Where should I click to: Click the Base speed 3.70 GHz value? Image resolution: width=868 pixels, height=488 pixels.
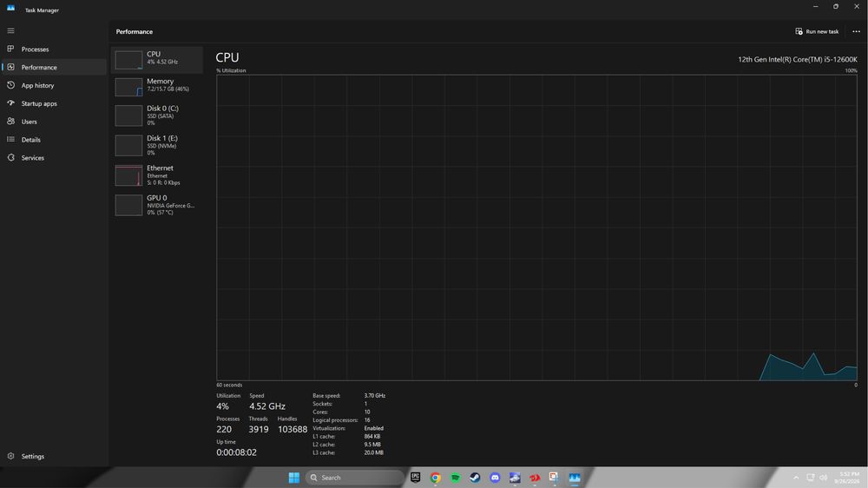375,395
